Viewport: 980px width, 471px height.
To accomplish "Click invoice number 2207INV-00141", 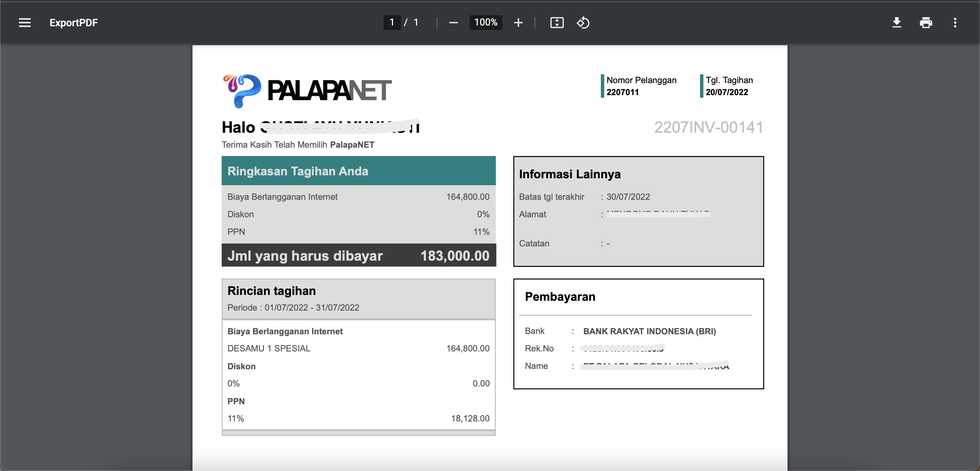I will click(708, 127).
